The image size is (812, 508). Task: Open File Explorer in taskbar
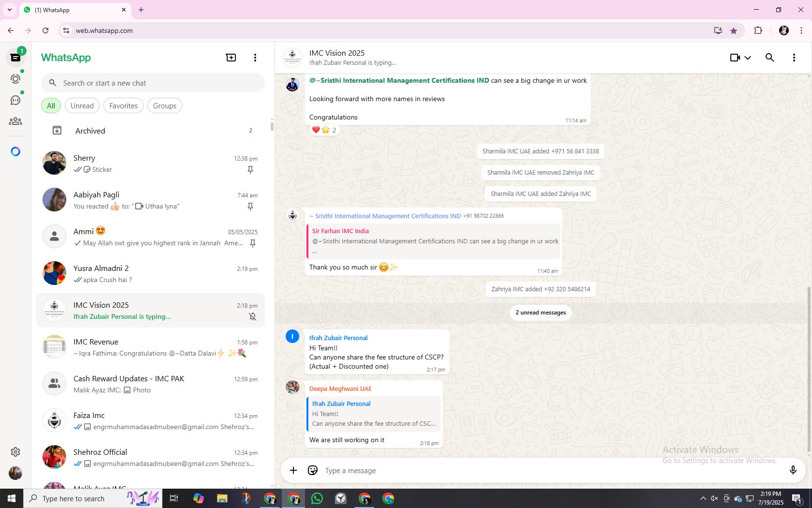[x=222, y=498]
